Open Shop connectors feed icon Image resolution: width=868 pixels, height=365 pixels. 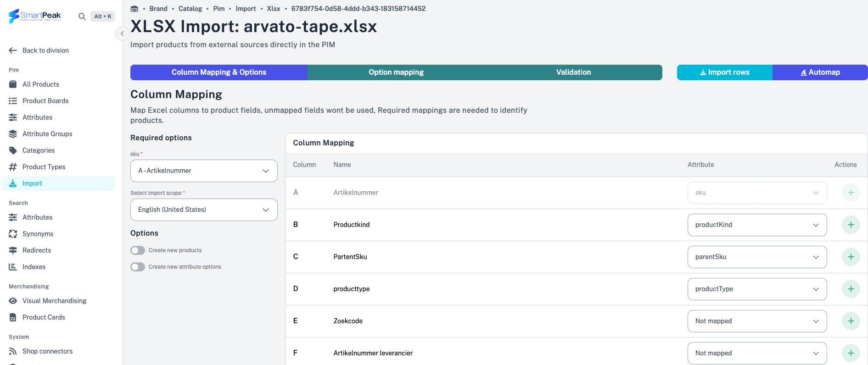(x=13, y=351)
